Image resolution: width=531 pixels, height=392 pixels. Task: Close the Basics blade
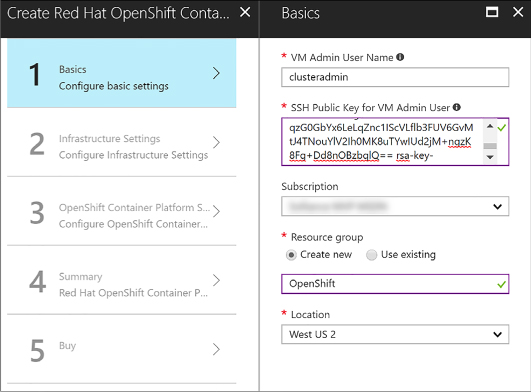pyautogui.click(x=518, y=13)
